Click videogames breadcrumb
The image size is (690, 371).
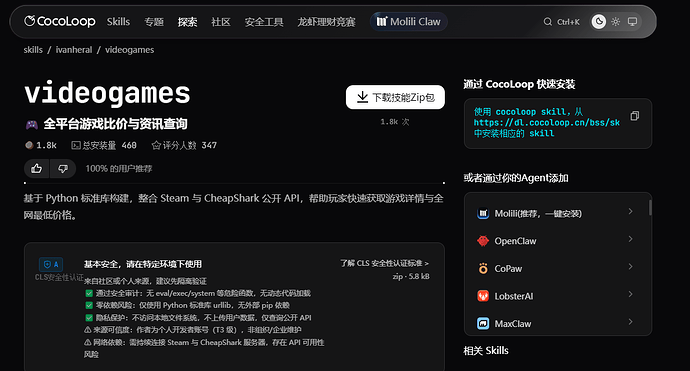tap(129, 50)
